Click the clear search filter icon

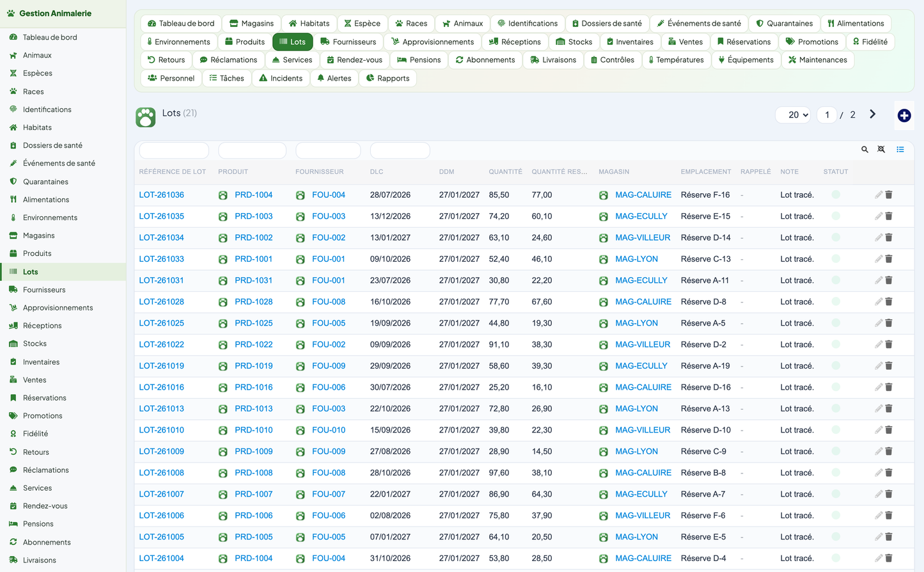pyautogui.click(x=881, y=150)
